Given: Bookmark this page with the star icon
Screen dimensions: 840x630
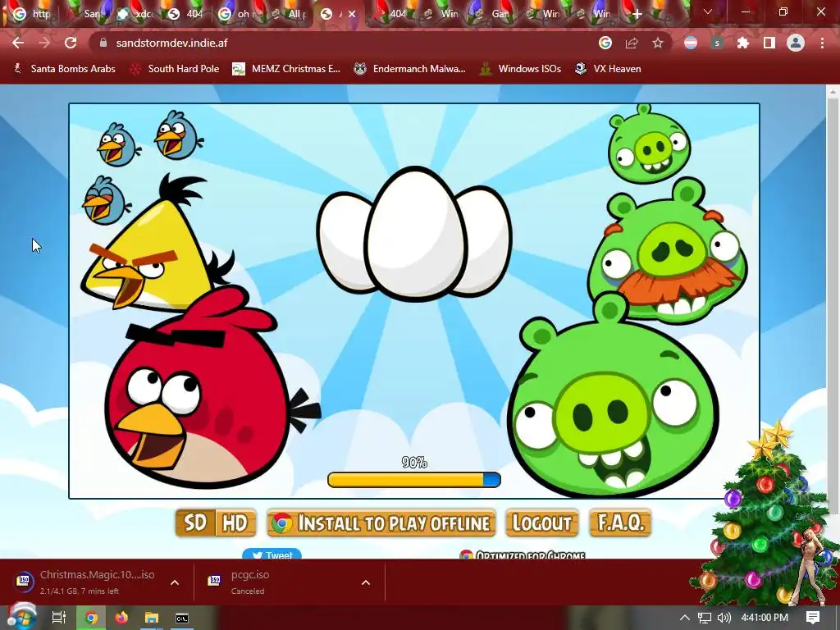Looking at the screenshot, I should click(658, 43).
